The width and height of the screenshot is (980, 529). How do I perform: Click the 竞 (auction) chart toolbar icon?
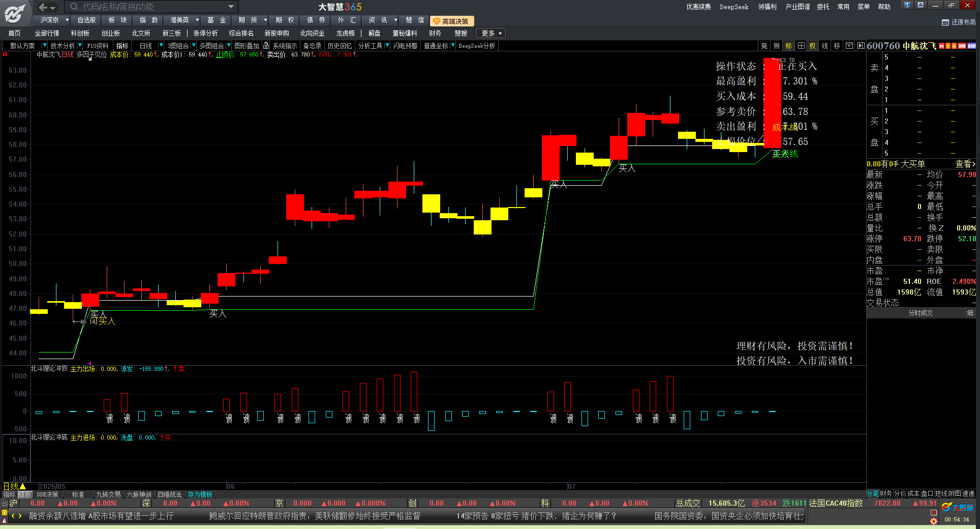(764, 46)
